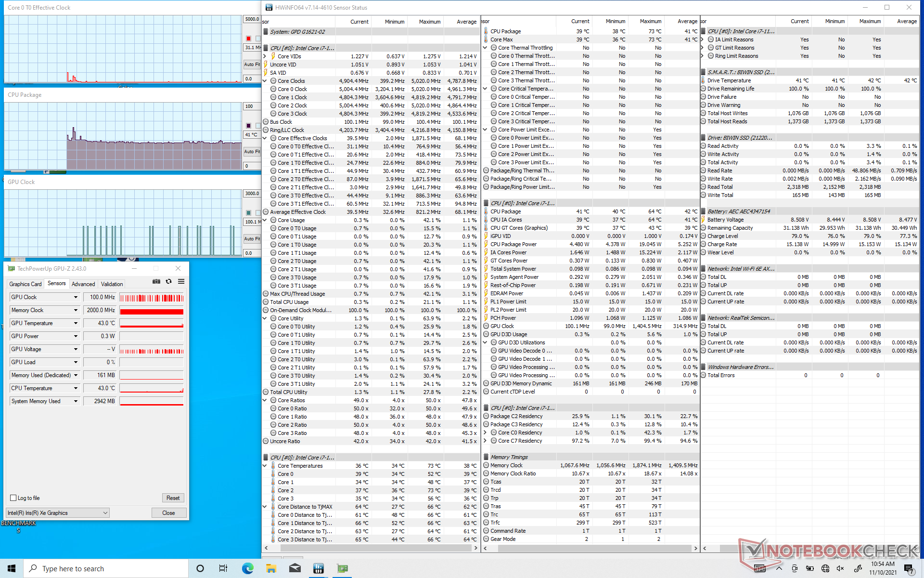Toggle second checkbox in CPU Package graph
The height and width of the screenshot is (578, 924).
tap(258, 126)
